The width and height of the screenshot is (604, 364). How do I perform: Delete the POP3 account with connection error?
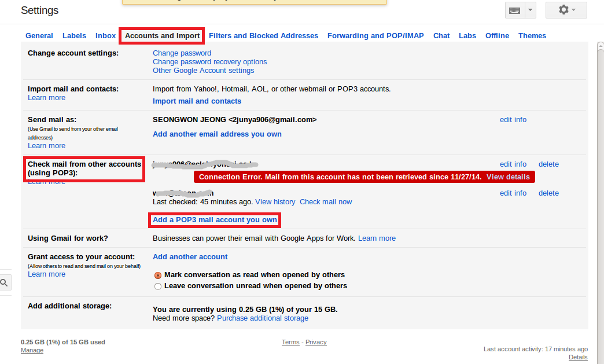click(x=548, y=164)
